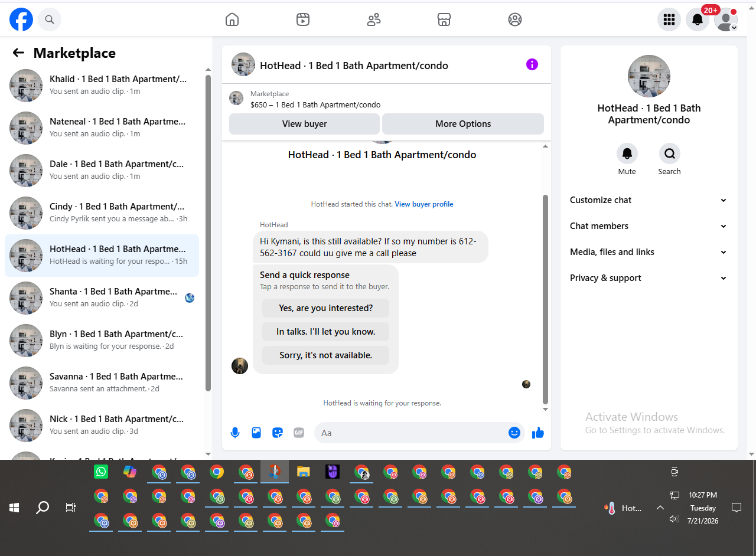Click the chat message area scrollbar
This screenshot has width=756, height=556.
coord(545,300)
